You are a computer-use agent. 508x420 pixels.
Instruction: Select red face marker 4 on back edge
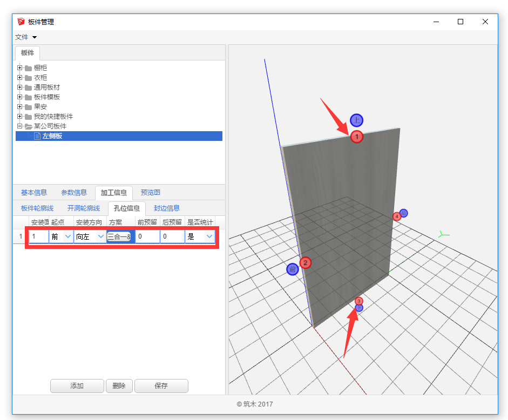pos(397,216)
